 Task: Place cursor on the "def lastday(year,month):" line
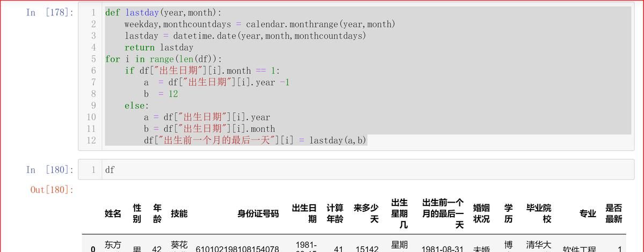pos(163,12)
